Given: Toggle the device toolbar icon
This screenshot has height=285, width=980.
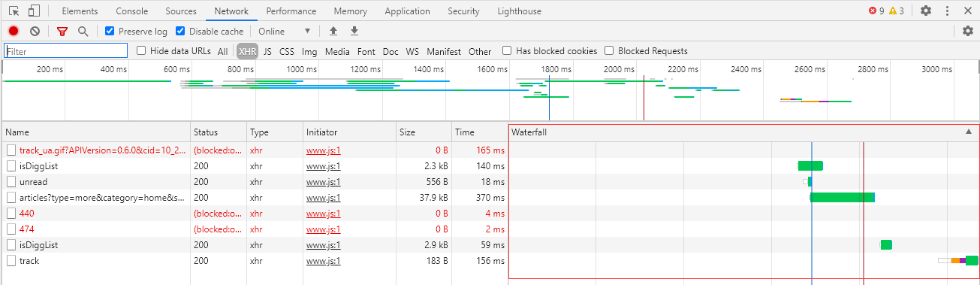Looking at the screenshot, I should coord(34,11).
